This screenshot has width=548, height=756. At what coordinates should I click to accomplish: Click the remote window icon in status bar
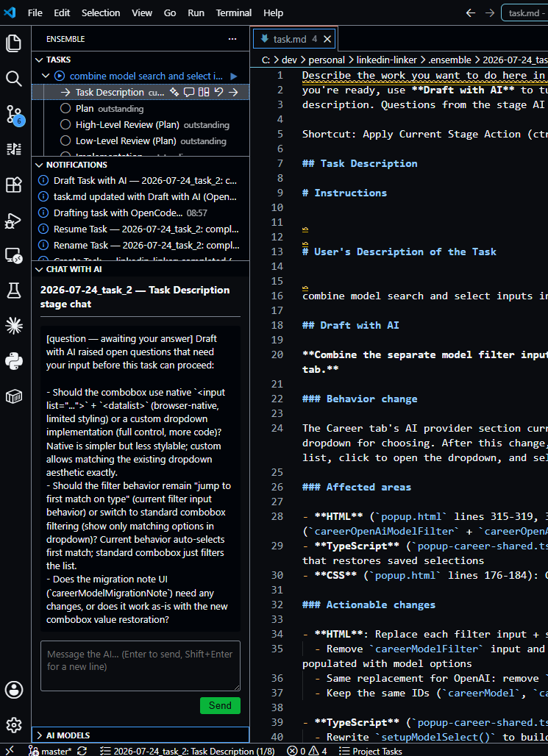(10, 751)
